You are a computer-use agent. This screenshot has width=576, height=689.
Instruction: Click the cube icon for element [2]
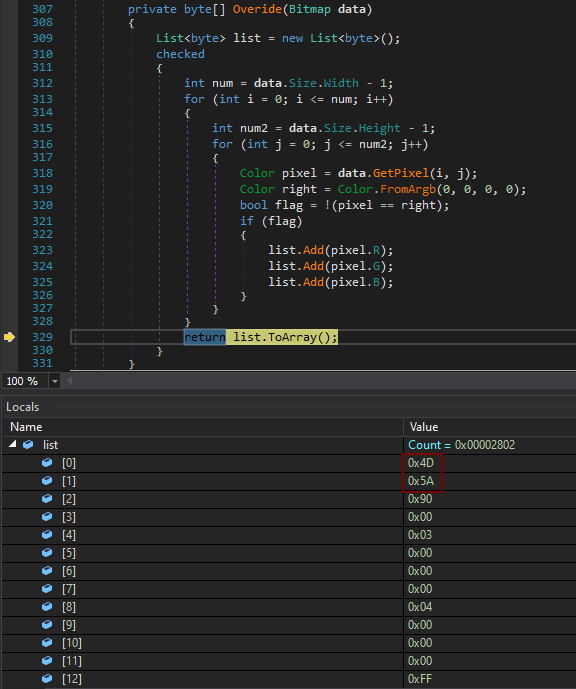47,499
